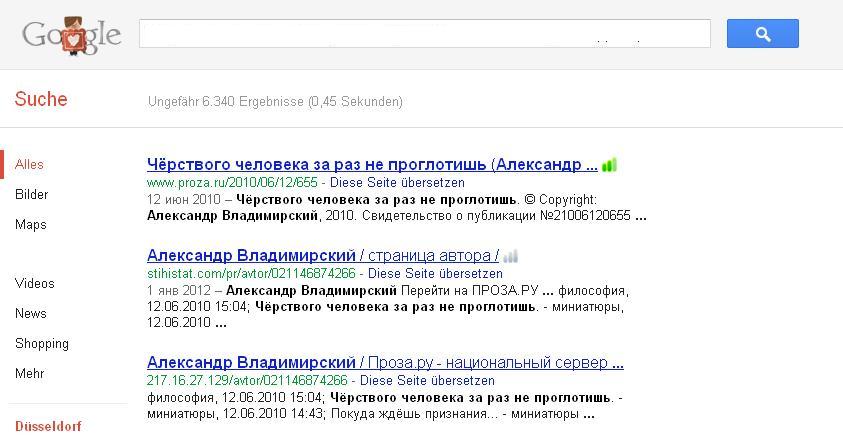Open the 'Проза.ру - национальный сервер' result

tap(385, 362)
